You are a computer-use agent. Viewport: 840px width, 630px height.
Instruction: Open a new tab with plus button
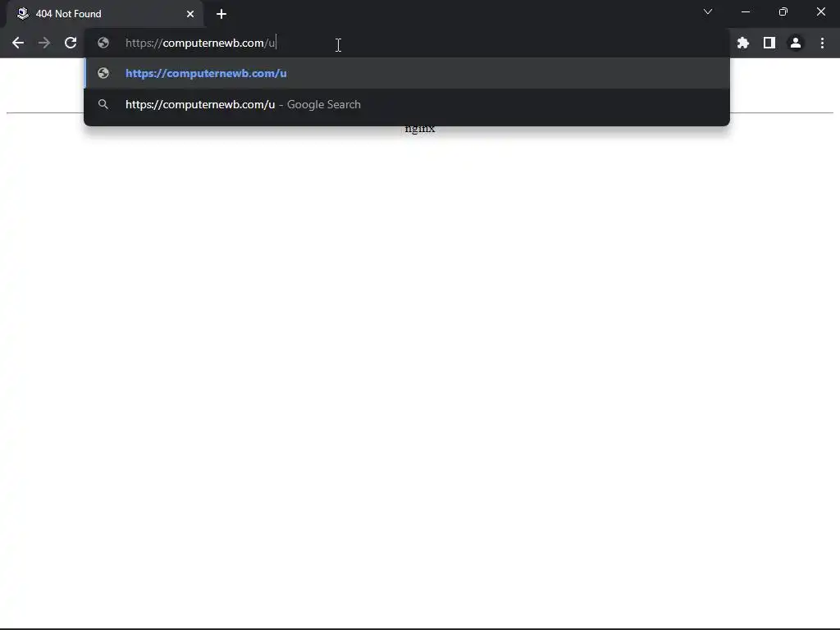pyautogui.click(x=221, y=14)
